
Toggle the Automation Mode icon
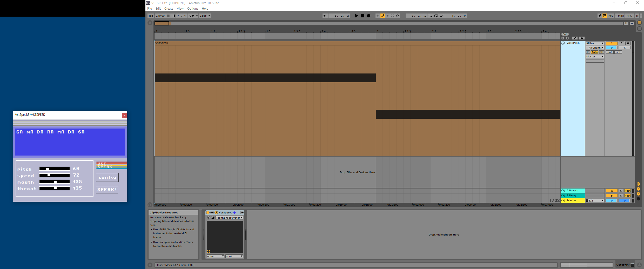tap(575, 38)
